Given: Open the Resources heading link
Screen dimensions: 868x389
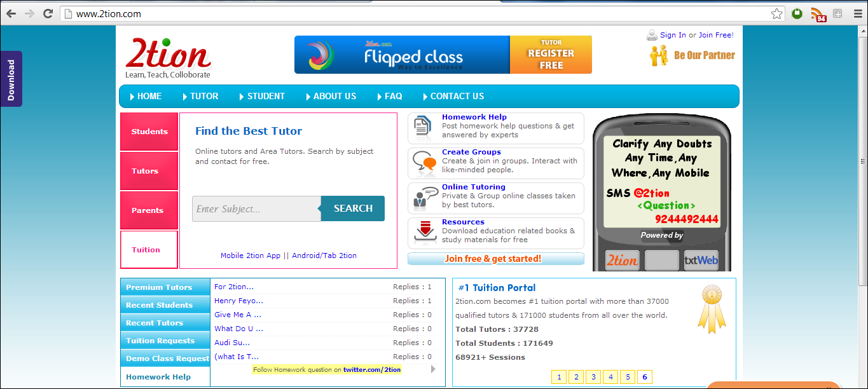Looking at the screenshot, I should [463, 222].
